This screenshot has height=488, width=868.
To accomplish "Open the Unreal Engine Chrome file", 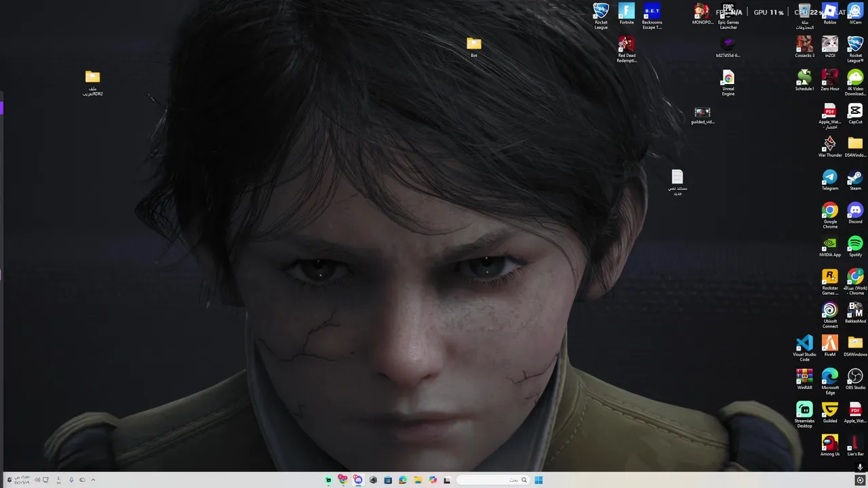I will (x=728, y=83).
